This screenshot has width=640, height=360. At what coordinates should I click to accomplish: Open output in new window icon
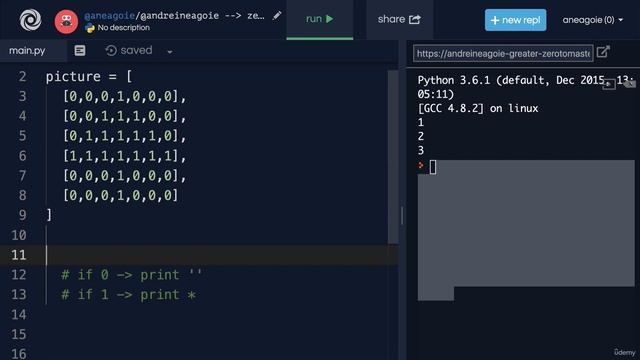click(603, 52)
